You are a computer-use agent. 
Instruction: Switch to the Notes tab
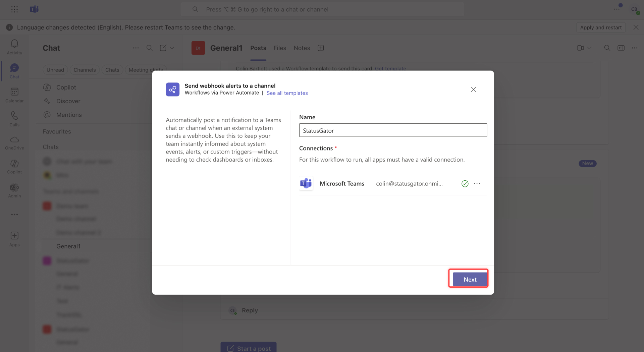(x=302, y=48)
